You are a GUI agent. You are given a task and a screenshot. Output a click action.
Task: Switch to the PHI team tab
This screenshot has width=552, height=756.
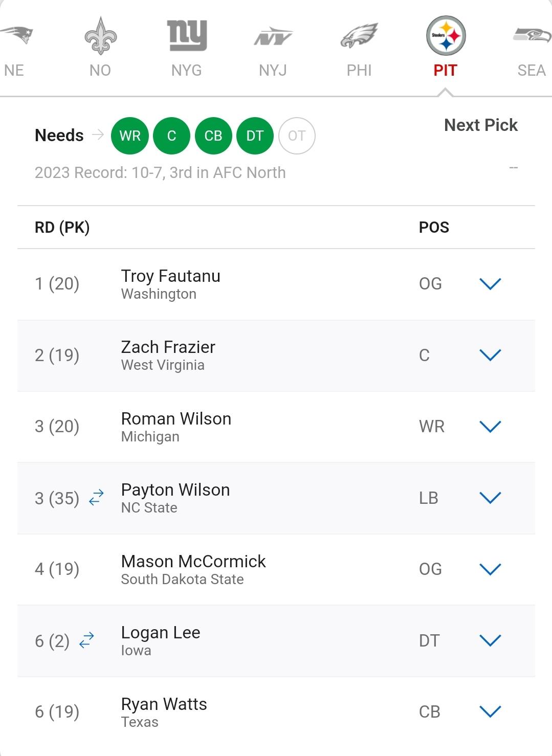[x=359, y=70]
